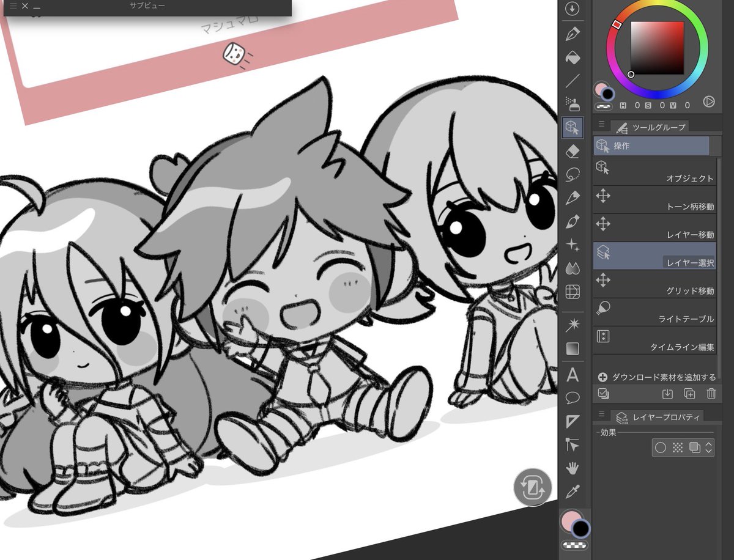The image size is (734, 560).
Task: Click the red marker on the hue ring
Action: (617, 24)
